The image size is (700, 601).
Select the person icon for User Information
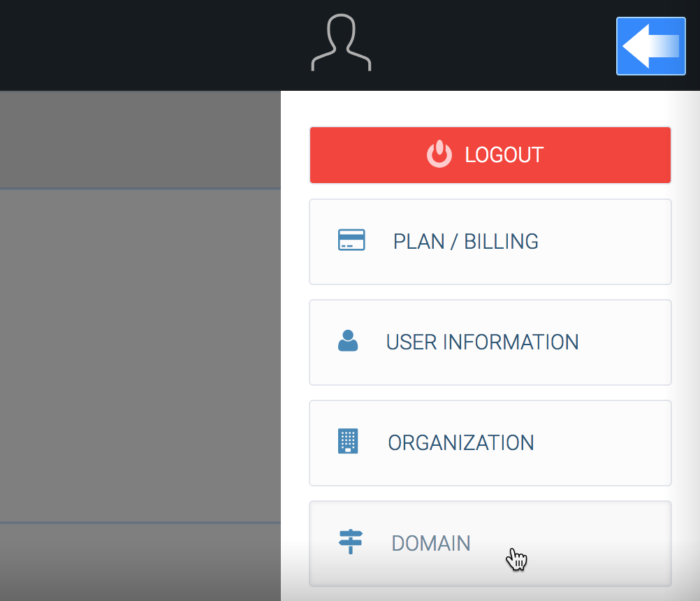point(348,341)
